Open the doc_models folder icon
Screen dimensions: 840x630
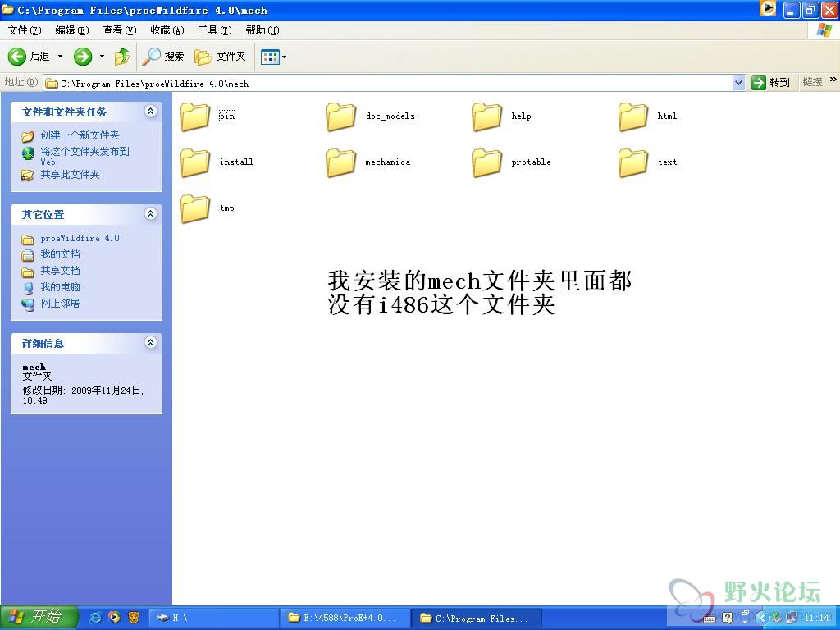pyautogui.click(x=341, y=116)
